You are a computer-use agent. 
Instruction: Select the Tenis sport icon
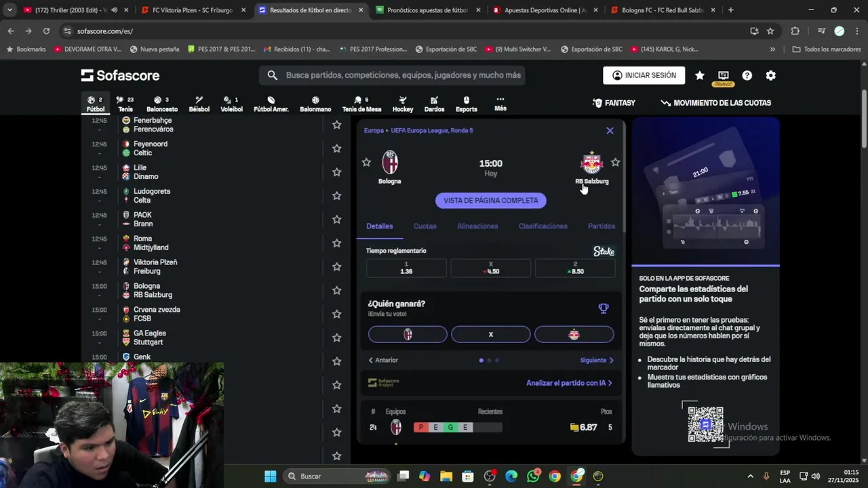pyautogui.click(x=125, y=104)
